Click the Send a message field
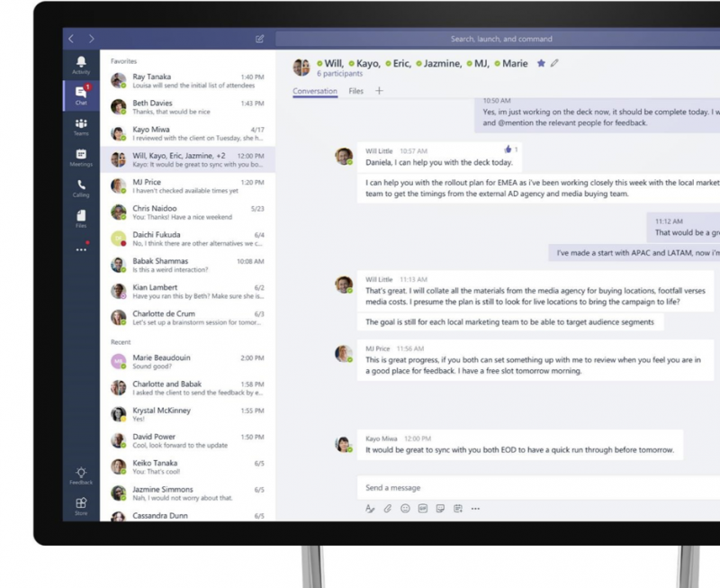This screenshot has height=588, width=720. (x=450, y=486)
